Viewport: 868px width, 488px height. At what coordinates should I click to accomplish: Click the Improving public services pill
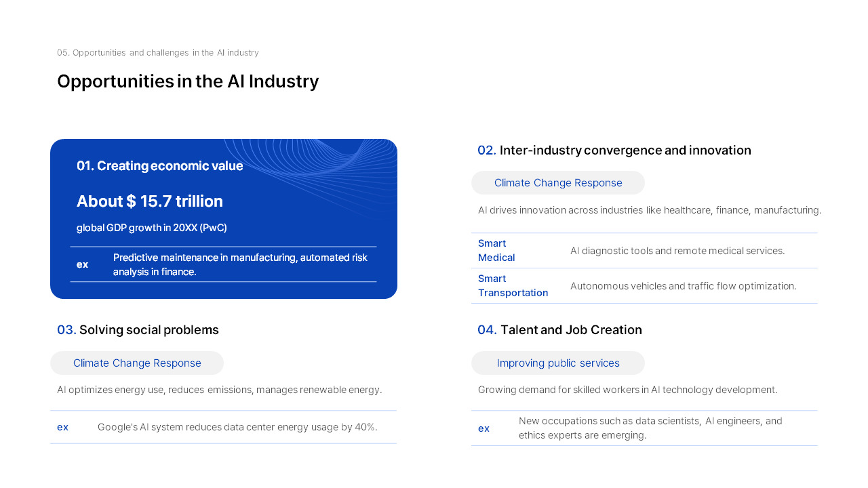tap(558, 363)
